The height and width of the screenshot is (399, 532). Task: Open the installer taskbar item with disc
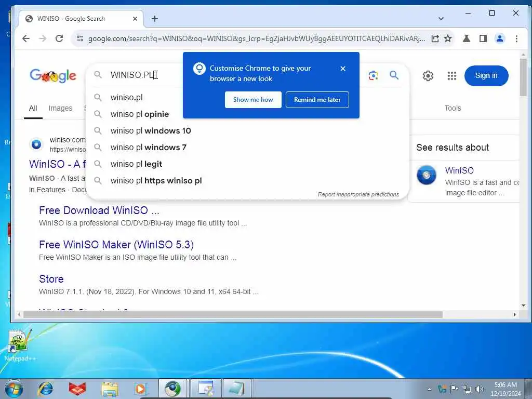point(206,389)
